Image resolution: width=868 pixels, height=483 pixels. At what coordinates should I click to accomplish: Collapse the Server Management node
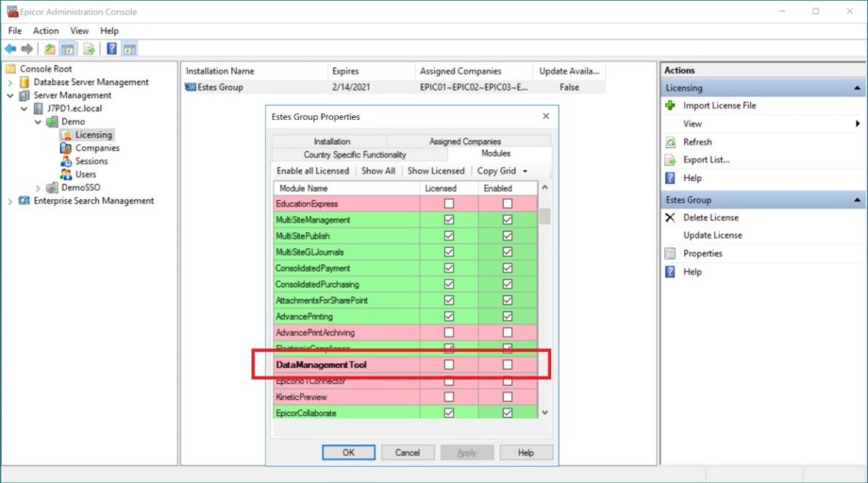click(x=10, y=95)
